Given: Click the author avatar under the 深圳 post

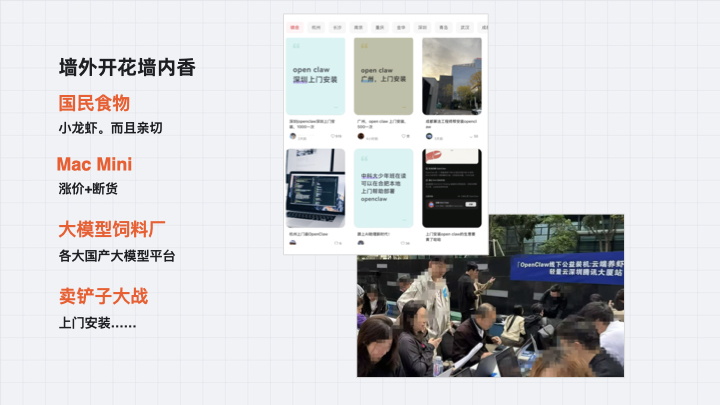Looking at the screenshot, I should coord(292,136).
